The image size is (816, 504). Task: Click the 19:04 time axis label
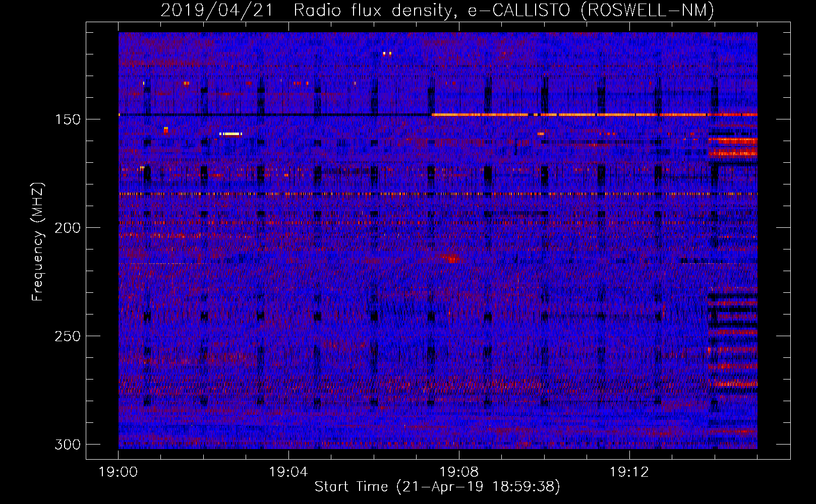288,472
